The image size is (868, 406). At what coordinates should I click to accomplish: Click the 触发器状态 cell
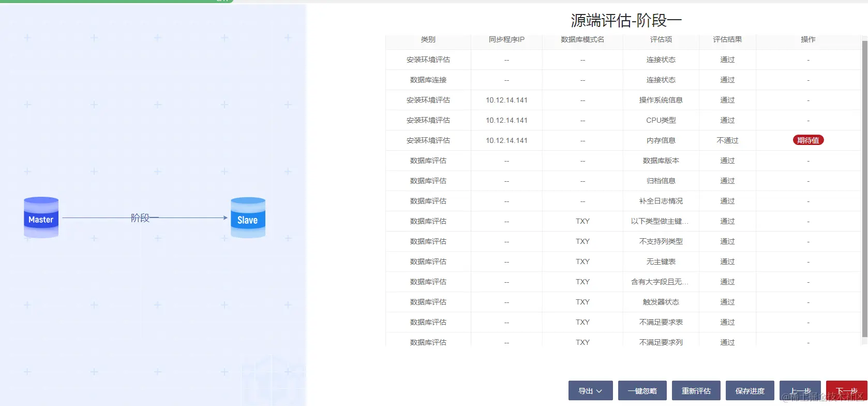[661, 302]
